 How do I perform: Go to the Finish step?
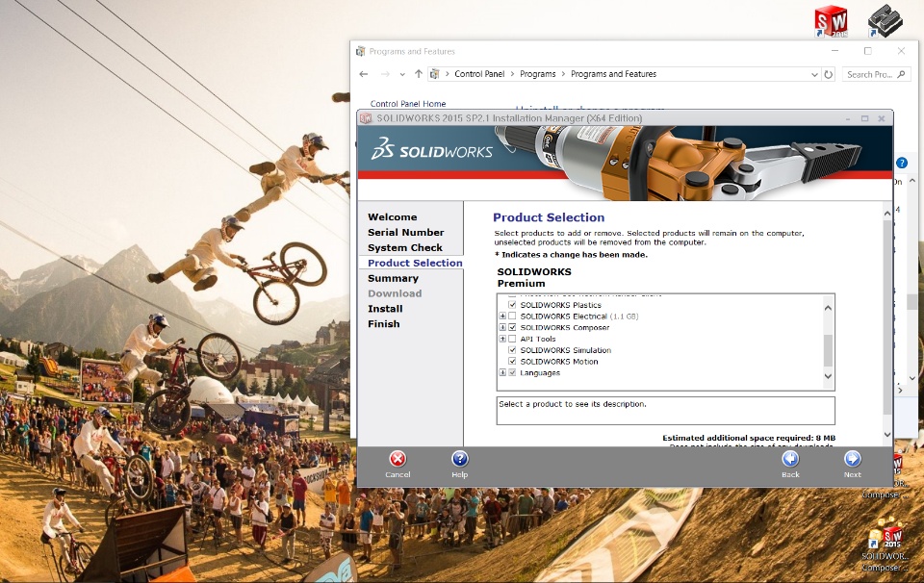pos(384,324)
